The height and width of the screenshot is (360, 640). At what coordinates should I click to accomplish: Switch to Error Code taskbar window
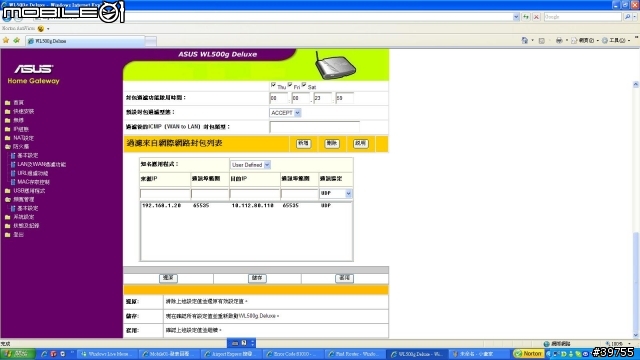(x=294, y=354)
